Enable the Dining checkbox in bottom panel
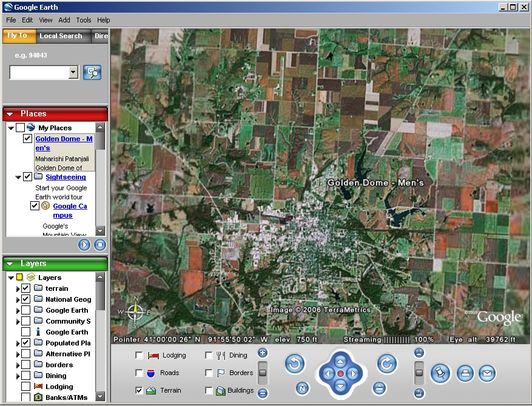This screenshot has height=406, width=532. point(209,355)
